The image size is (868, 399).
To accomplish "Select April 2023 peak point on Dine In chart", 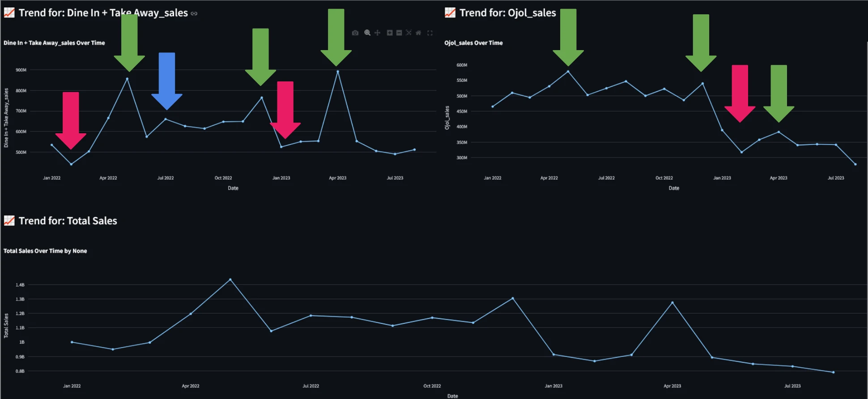I will (x=338, y=72).
